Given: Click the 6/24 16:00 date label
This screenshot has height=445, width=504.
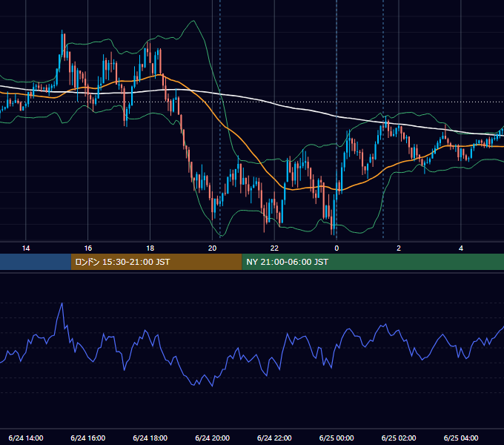Looking at the screenshot, I should [x=87, y=438].
